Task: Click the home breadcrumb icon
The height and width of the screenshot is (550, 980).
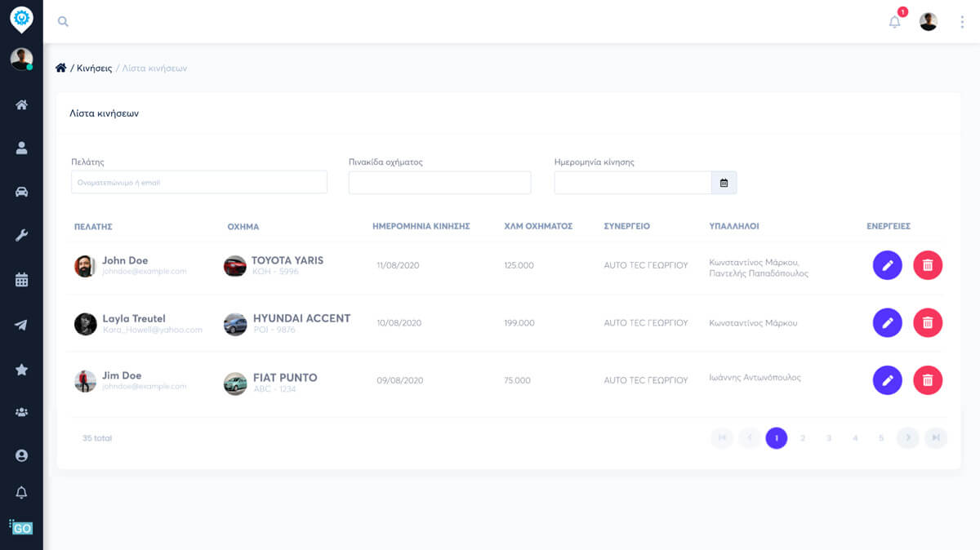Action: point(60,67)
